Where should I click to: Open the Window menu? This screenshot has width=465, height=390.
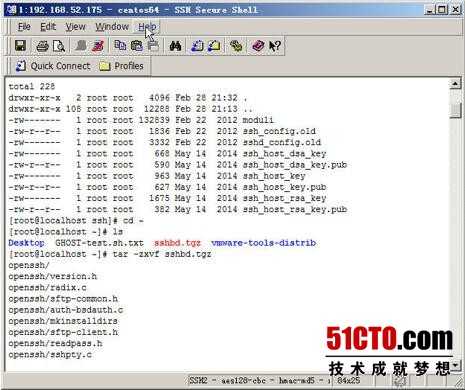point(112,27)
